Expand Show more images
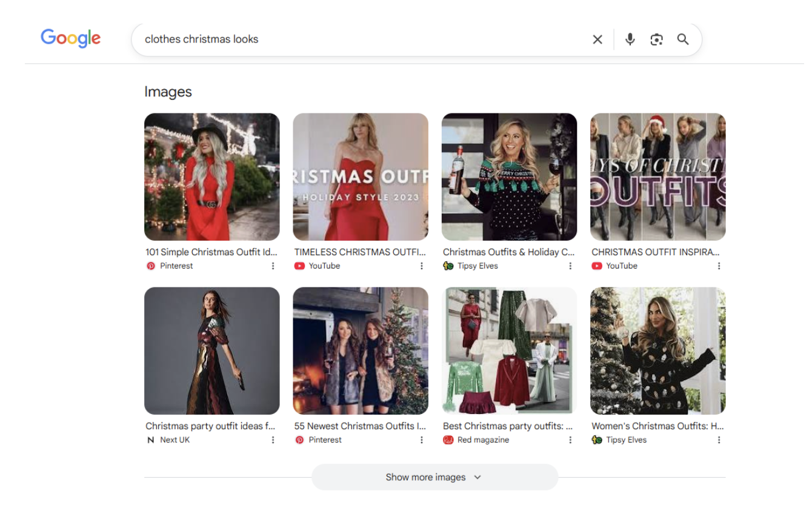 click(x=434, y=477)
